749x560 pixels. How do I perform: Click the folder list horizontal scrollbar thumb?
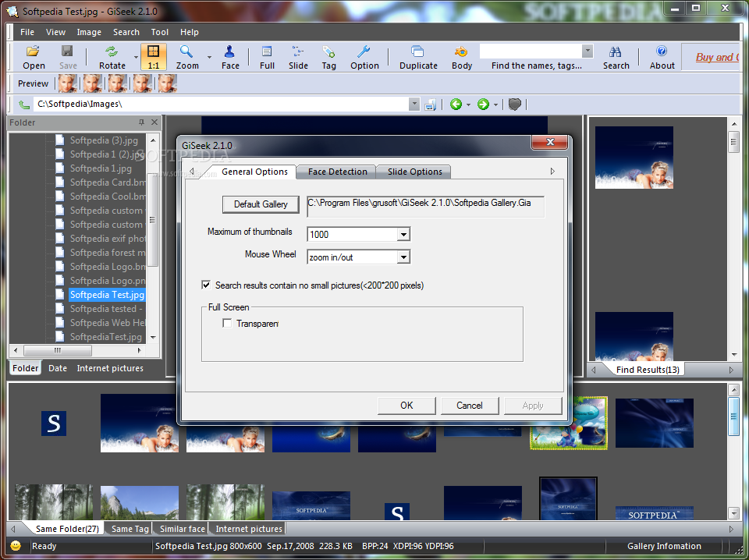pyautogui.click(x=57, y=350)
